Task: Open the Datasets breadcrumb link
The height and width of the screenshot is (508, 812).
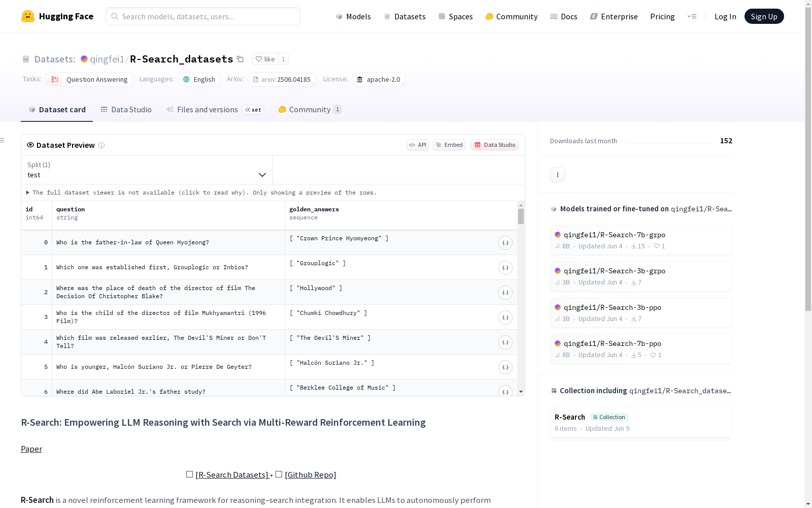Action: click(x=55, y=59)
